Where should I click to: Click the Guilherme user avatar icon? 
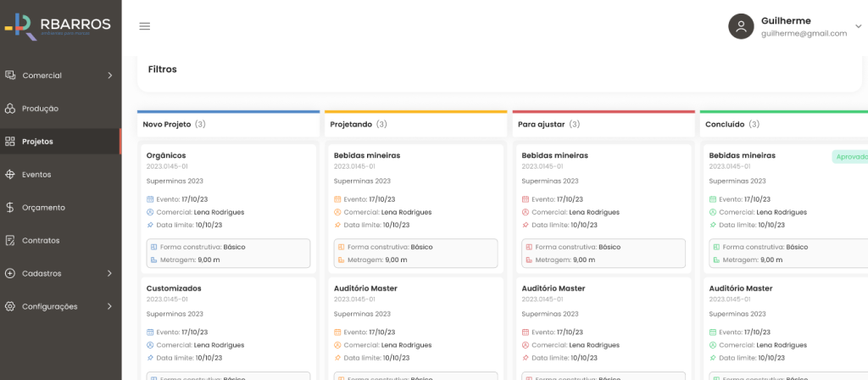(x=741, y=26)
